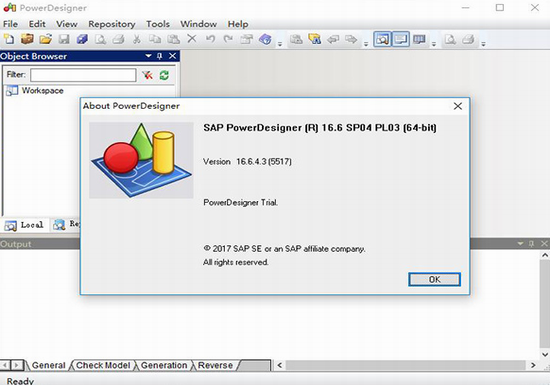Click the output tabs scroll-left arrow
Screen dimensions: 550x385
pyautogui.click(x=5, y=365)
